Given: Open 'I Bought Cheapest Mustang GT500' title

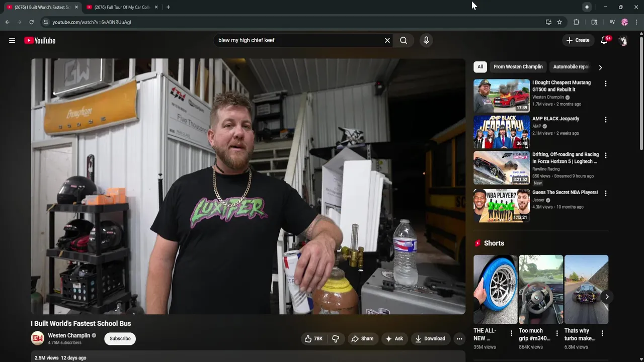Looking at the screenshot, I should click(561, 86).
